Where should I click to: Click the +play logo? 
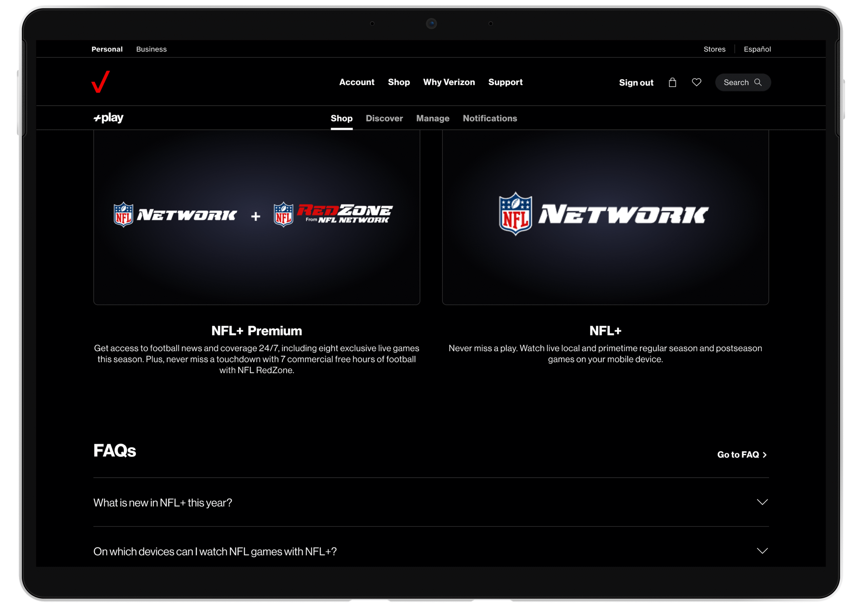coord(108,118)
